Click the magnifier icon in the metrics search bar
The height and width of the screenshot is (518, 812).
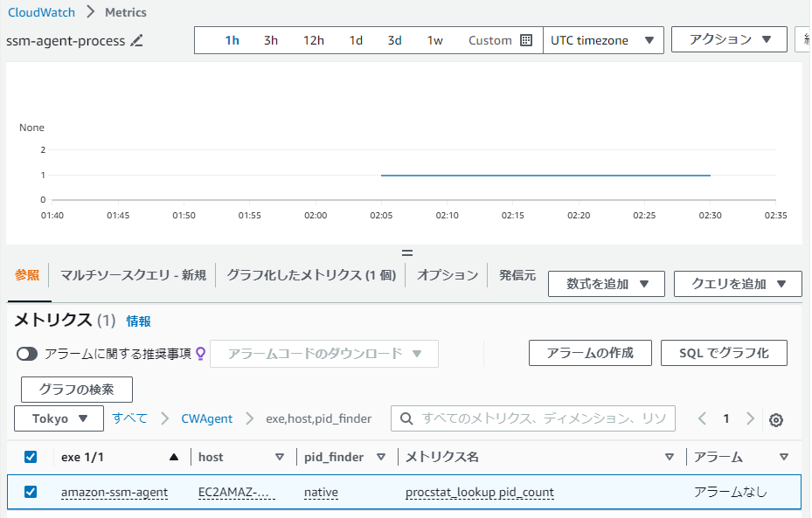[407, 419]
